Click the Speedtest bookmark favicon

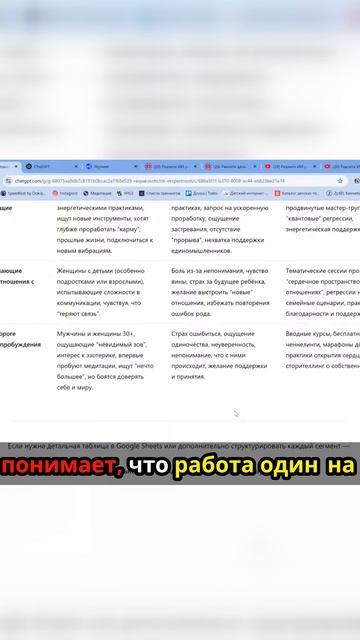tap(4, 193)
